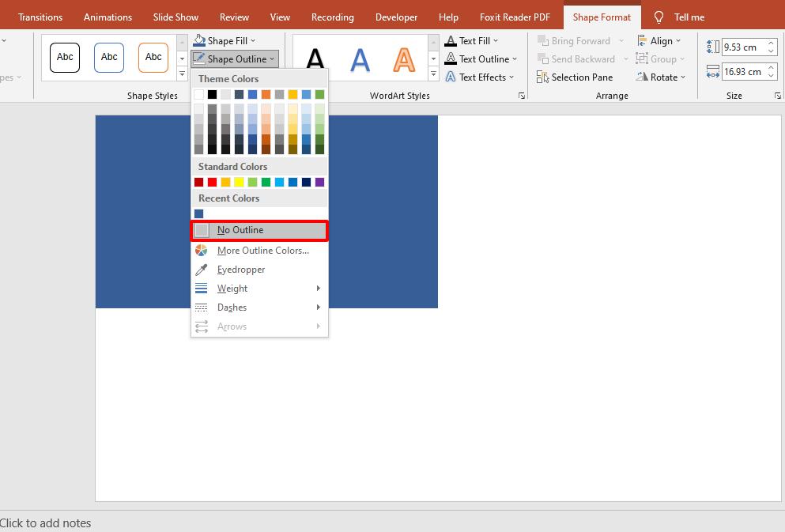Viewport: 785px width, 532px height.
Task: Click the Group icon
Action: pyautogui.click(x=643, y=58)
